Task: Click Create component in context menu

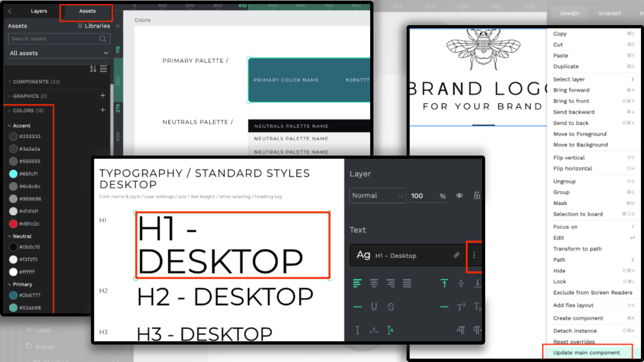Action: tap(578, 318)
